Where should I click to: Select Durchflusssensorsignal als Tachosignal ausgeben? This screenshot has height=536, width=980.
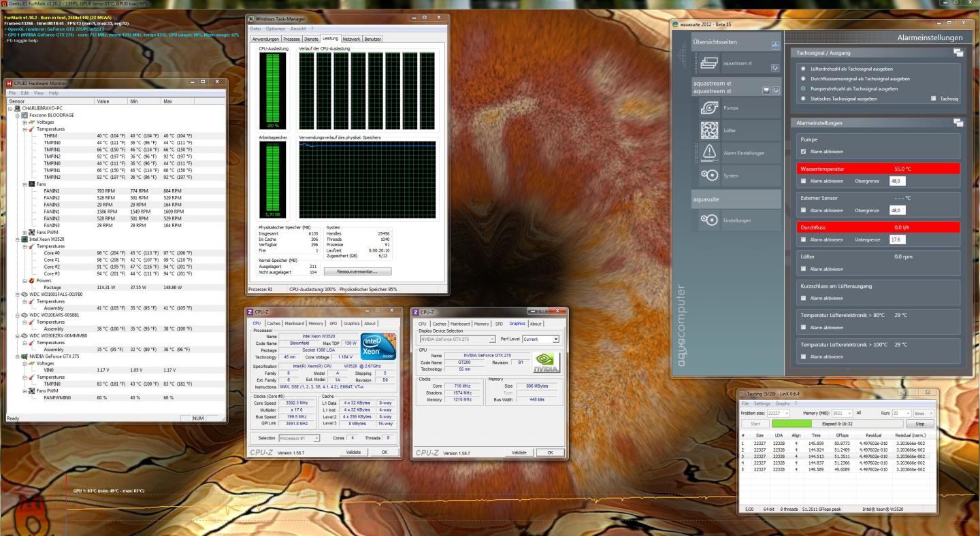tap(803, 79)
